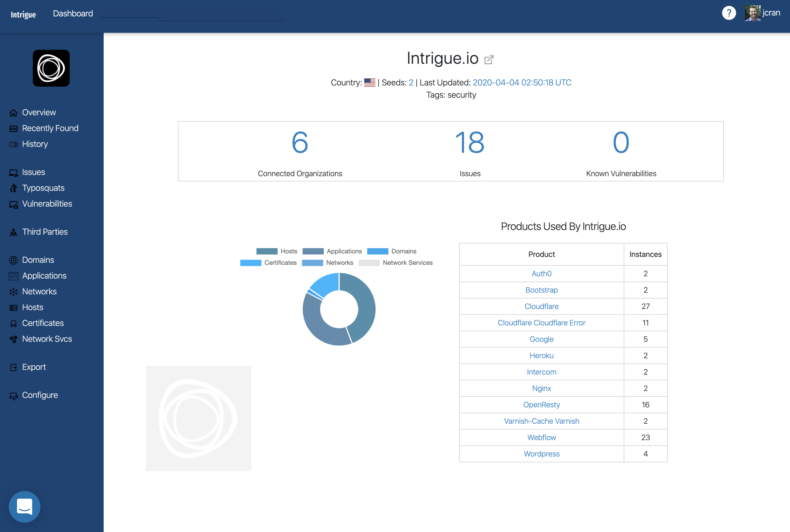
Task: Click the Certificates legend color swatch
Action: 251,262
